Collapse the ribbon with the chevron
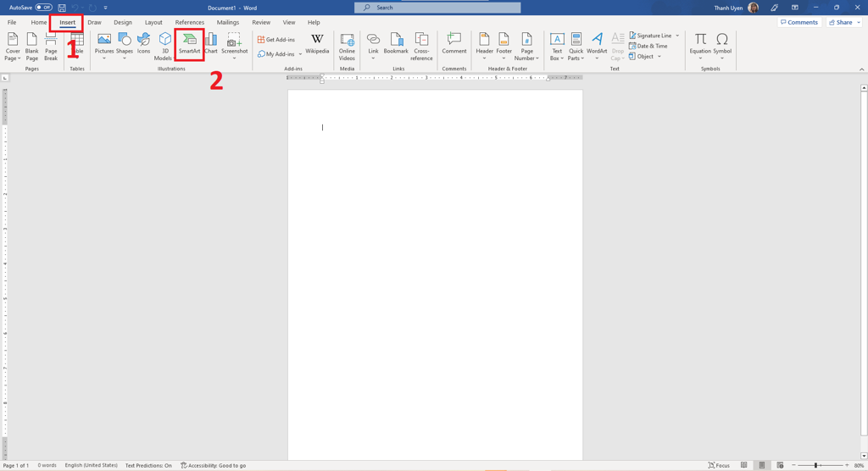The image size is (868, 471). click(x=861, y=69)
